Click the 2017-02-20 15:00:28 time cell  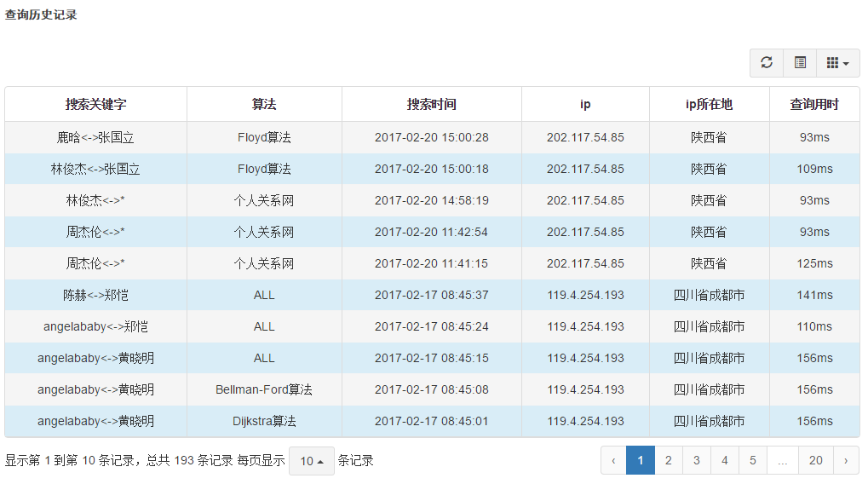(x=432, y=137)
